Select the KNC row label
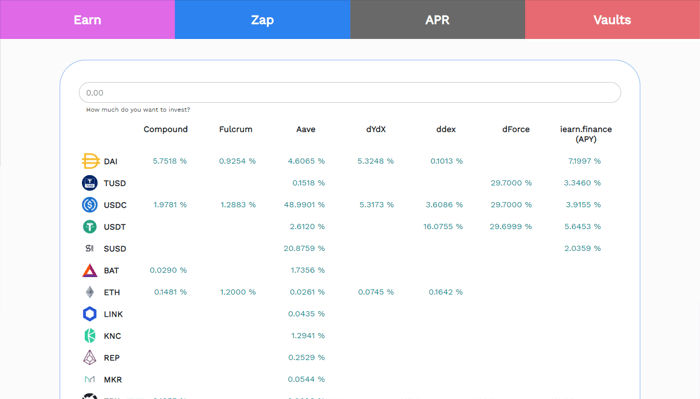The height and width of the screenshot is (399, 700). (x=112, y=336)
